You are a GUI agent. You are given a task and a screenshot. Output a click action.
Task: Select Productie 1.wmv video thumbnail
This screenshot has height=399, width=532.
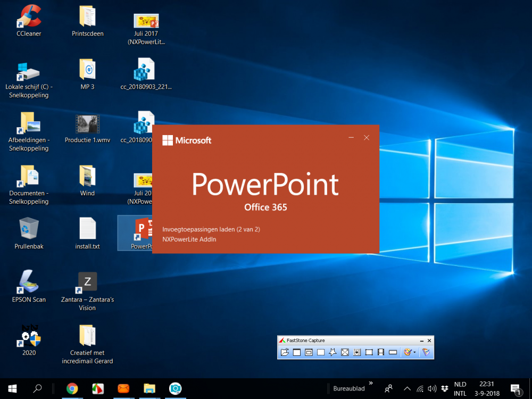point(87,124)
